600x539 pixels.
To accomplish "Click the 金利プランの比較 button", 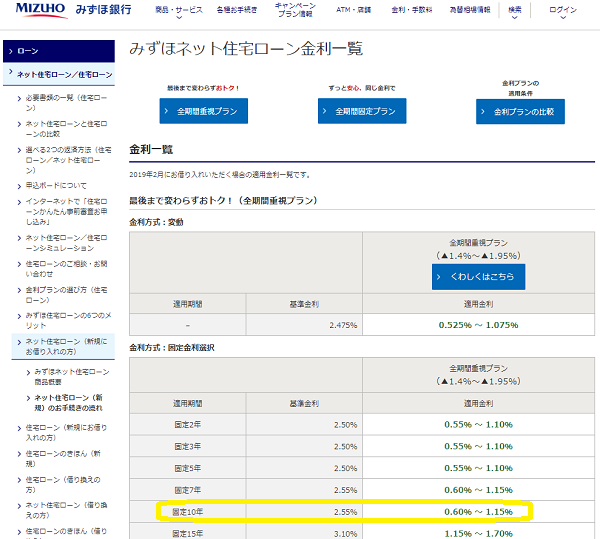I will point(520,111).
